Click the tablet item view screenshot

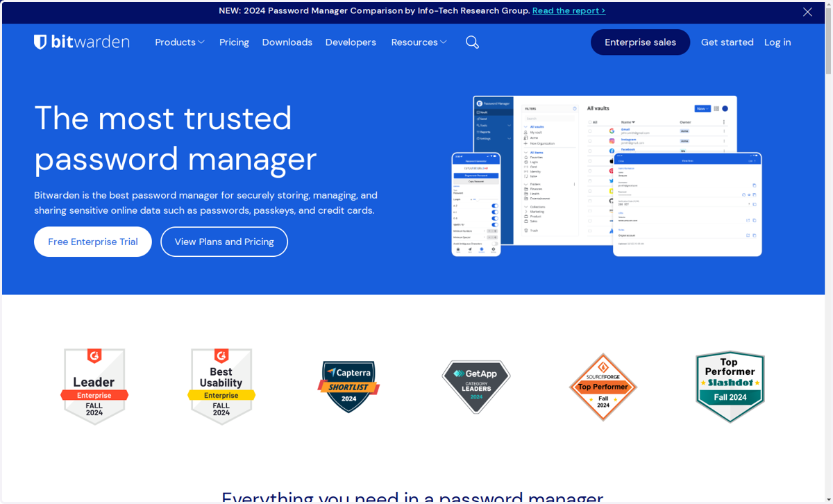click(687, 204)
